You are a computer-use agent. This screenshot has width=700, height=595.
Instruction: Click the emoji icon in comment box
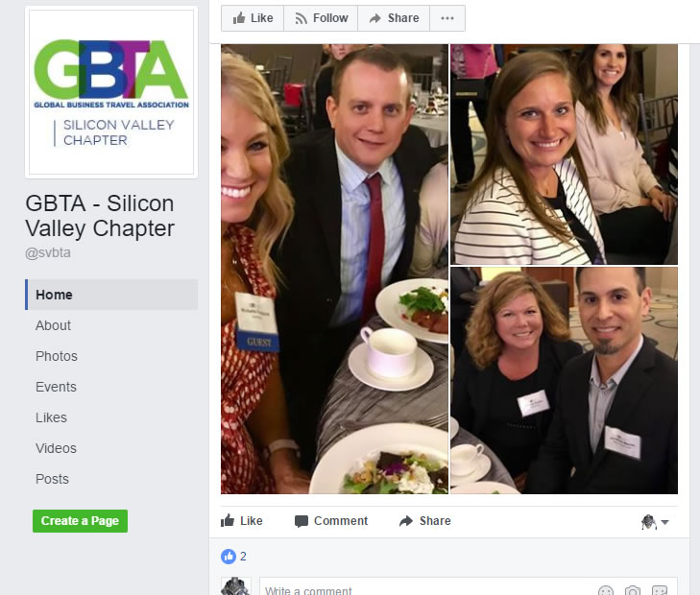click(605, 590)
